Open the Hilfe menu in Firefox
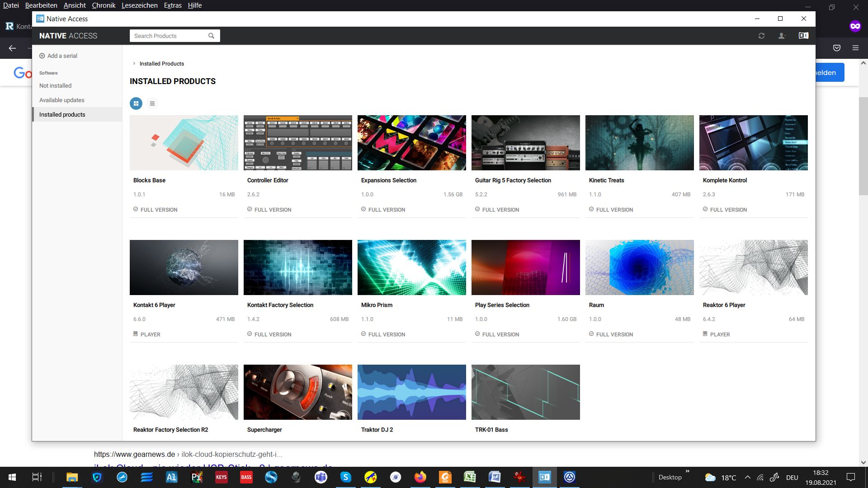868x488 pixels. (195, 5)
